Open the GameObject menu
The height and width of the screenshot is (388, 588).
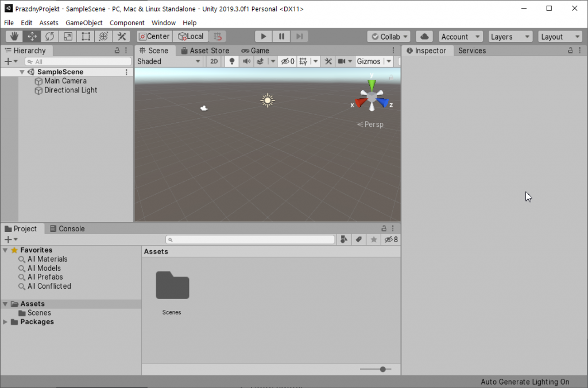point(84,23)
